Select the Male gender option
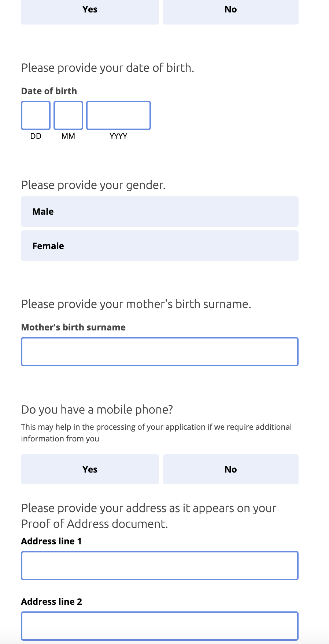The height and width of the screenshot is (644, 329). coord(159,211)
